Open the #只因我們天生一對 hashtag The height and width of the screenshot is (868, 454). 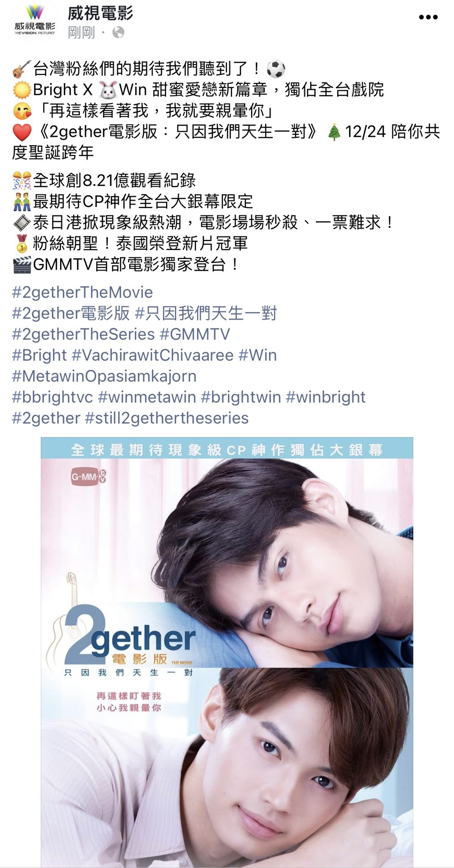[x=206, y=313]
